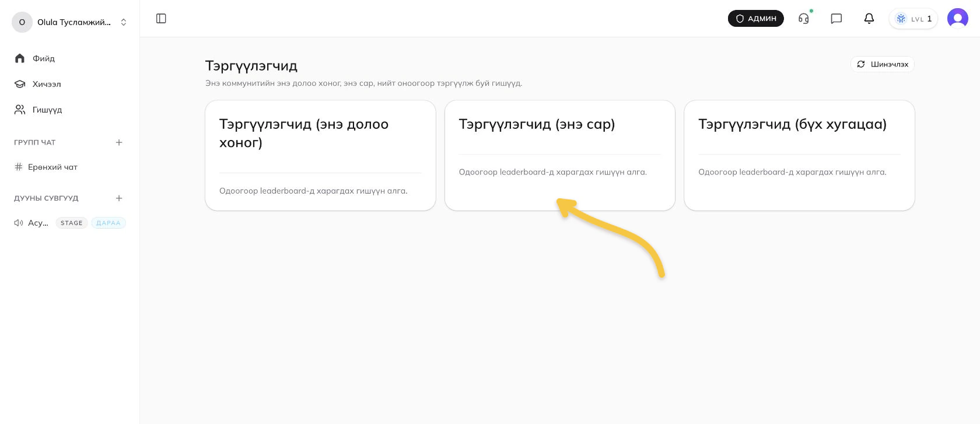Click the Тэргүүлэгчид page heading

251,66
